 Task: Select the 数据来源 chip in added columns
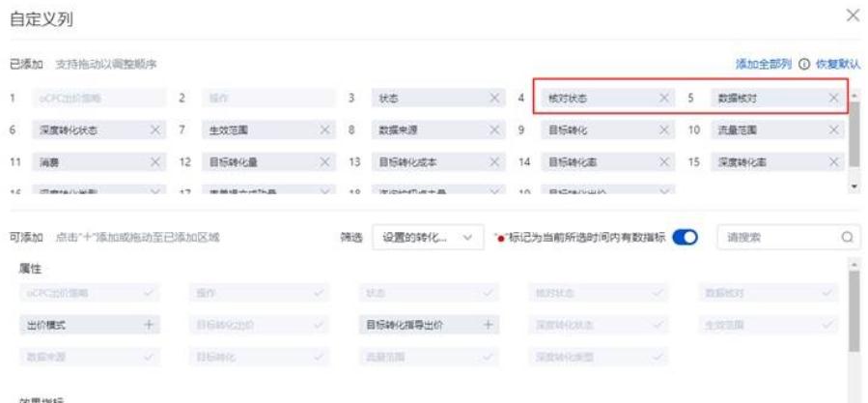[x=438, y=130]
